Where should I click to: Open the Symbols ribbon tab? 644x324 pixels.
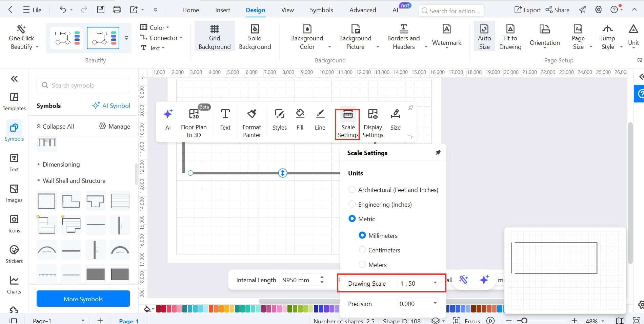[321, 10]
